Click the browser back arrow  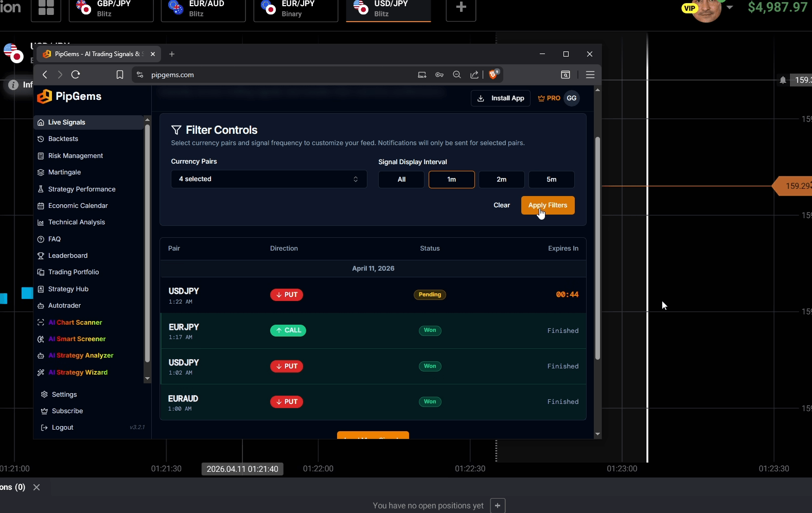45,75
